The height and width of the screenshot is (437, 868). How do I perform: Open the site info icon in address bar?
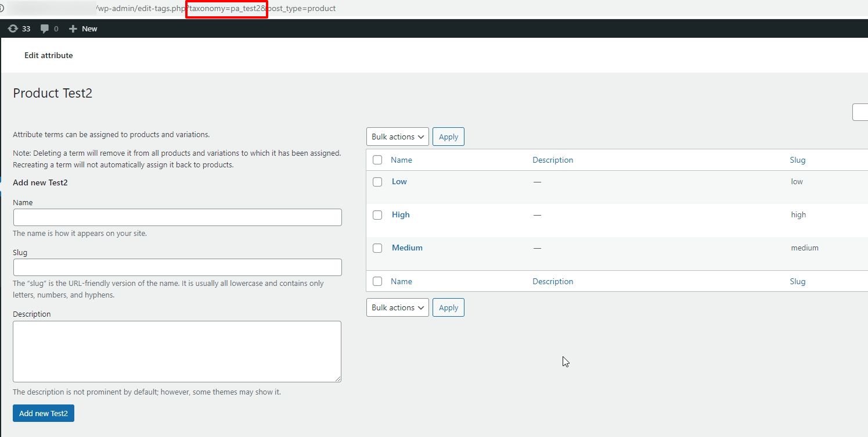tap(2, 9)
